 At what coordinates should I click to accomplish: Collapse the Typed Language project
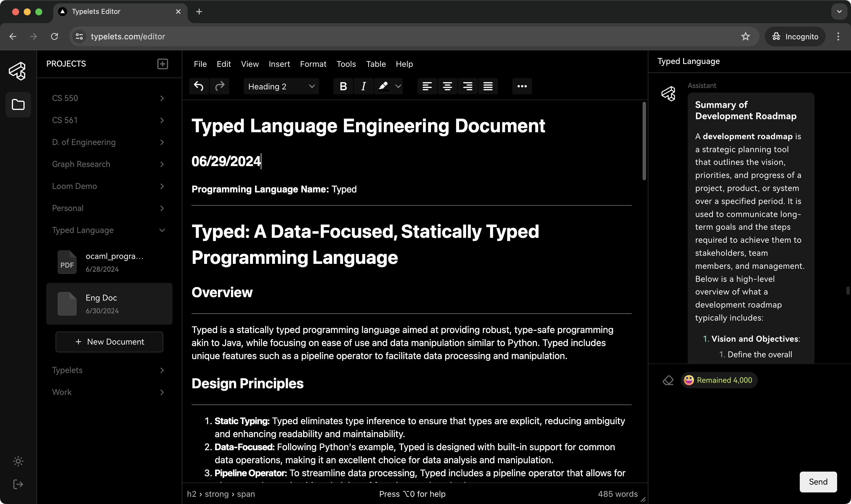162,230
